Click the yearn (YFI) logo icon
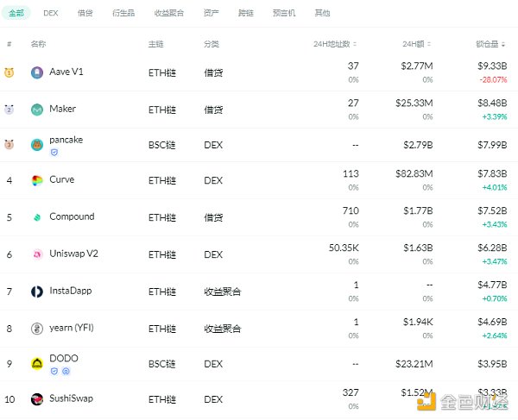Screen dimensions: 518x420 (37, 328)
